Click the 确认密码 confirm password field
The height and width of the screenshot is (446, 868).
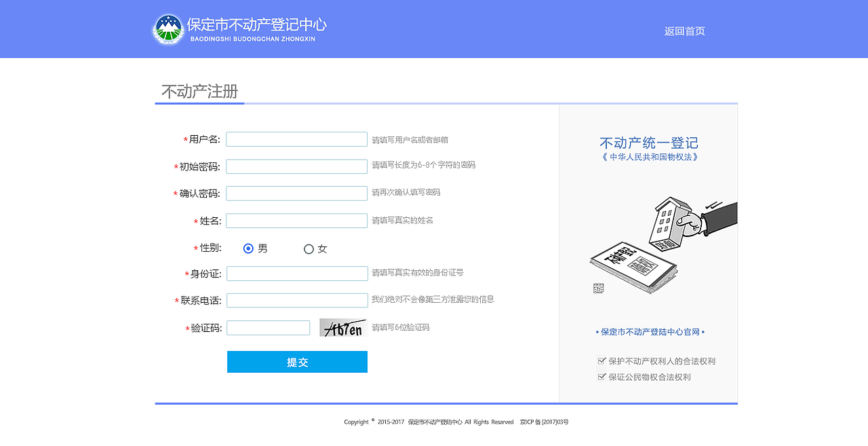pos(296,193)
